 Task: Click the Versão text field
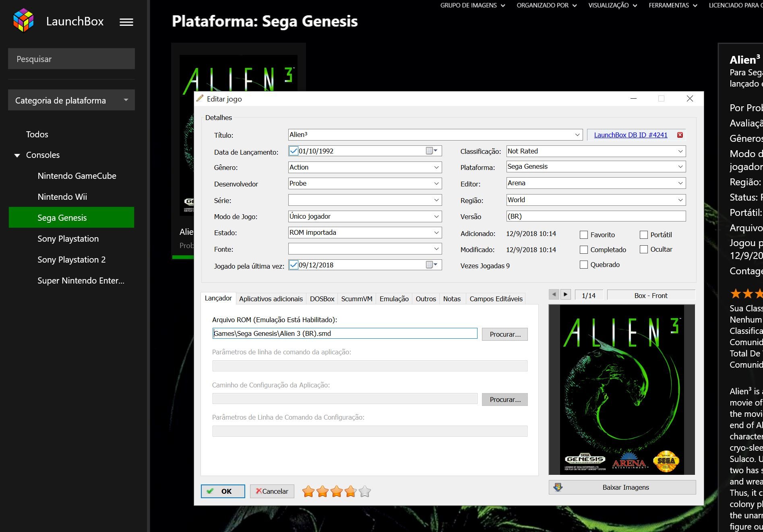[x=596, y=216]
